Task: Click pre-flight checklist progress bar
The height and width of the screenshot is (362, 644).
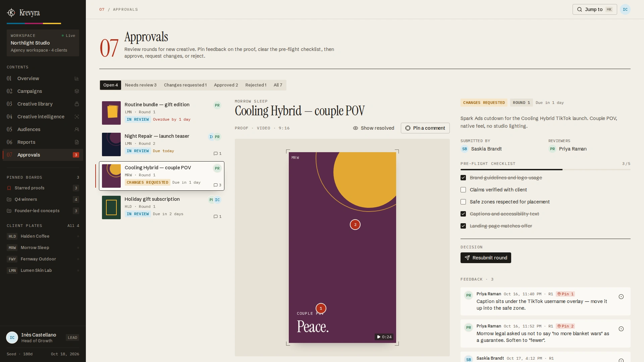Action: pos(545,170)
